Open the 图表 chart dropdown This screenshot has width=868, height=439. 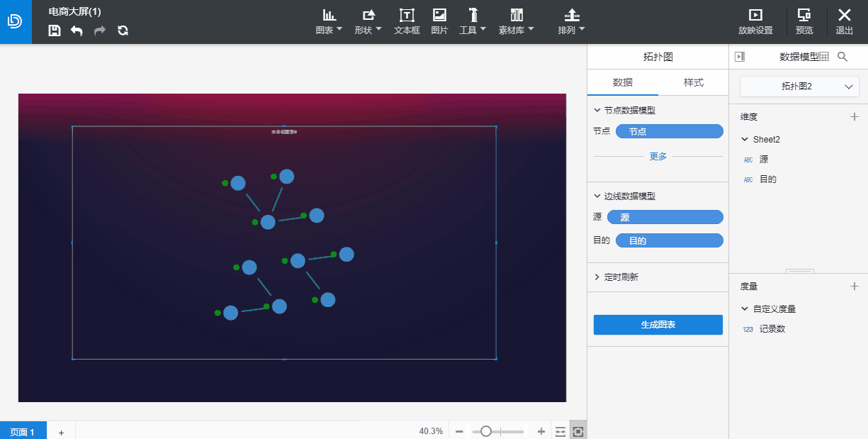tap(329, 21)
